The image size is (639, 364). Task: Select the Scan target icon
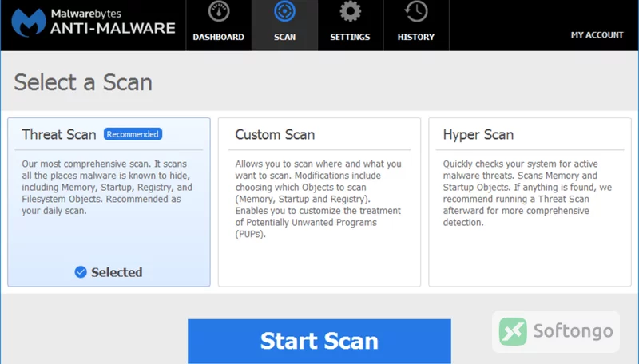coord(284,11)
